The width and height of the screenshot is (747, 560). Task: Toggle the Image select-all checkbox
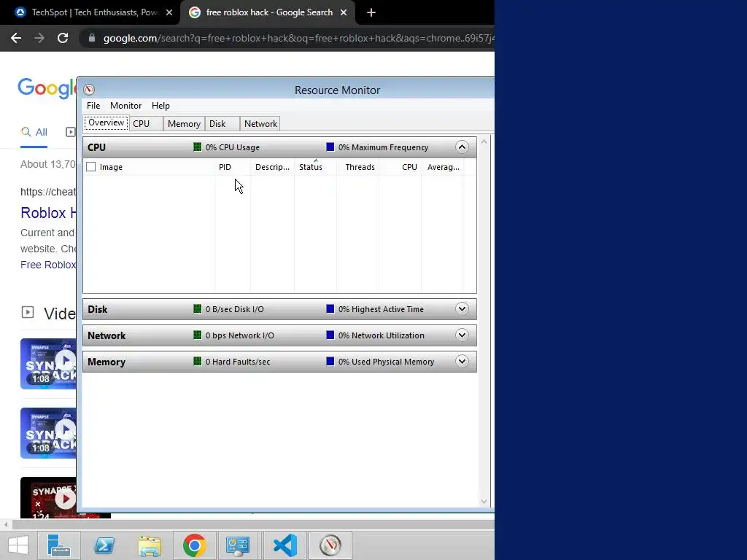pyautogui.click(x=91, y=167)
